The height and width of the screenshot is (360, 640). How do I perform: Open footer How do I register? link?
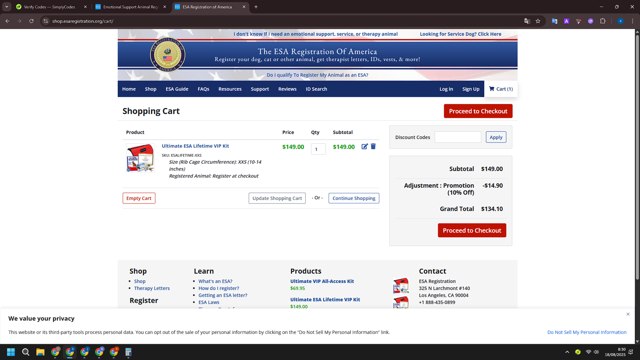(219, 288)
